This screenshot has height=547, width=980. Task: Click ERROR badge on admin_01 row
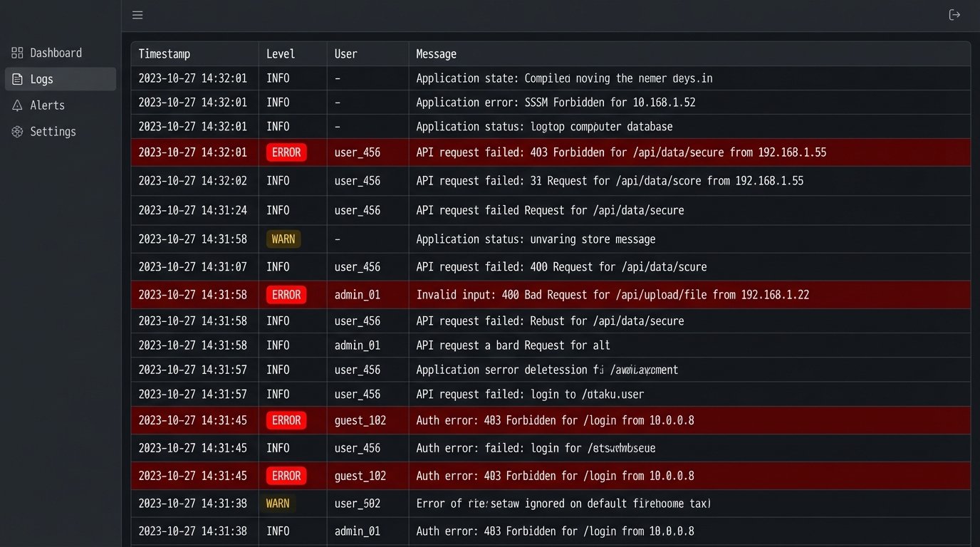(286, 295)
